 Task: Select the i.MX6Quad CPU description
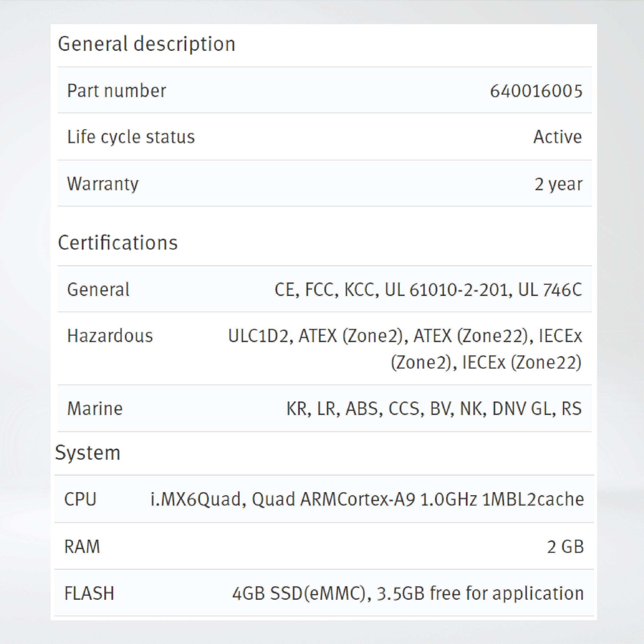(367, 499)
